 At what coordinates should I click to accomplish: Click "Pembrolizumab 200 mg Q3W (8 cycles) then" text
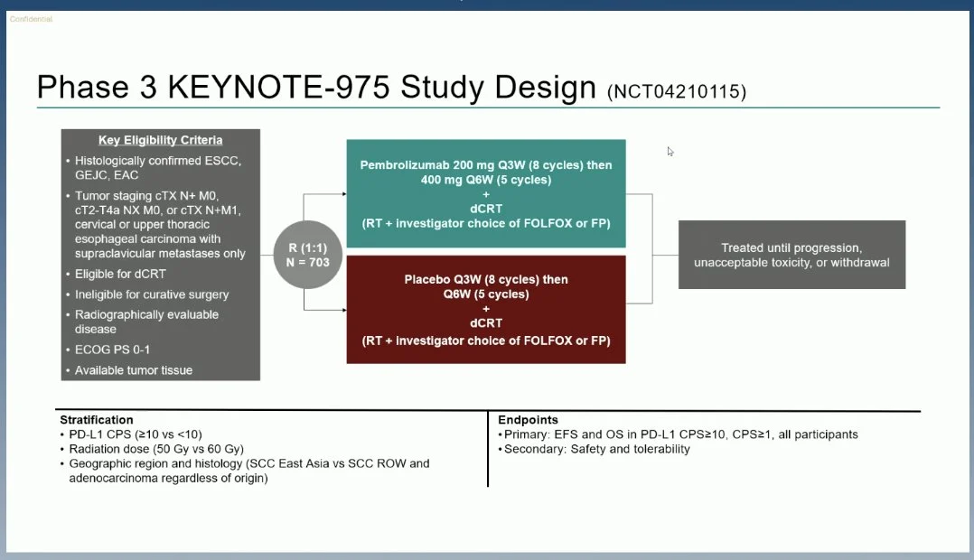tap(486, 165)
